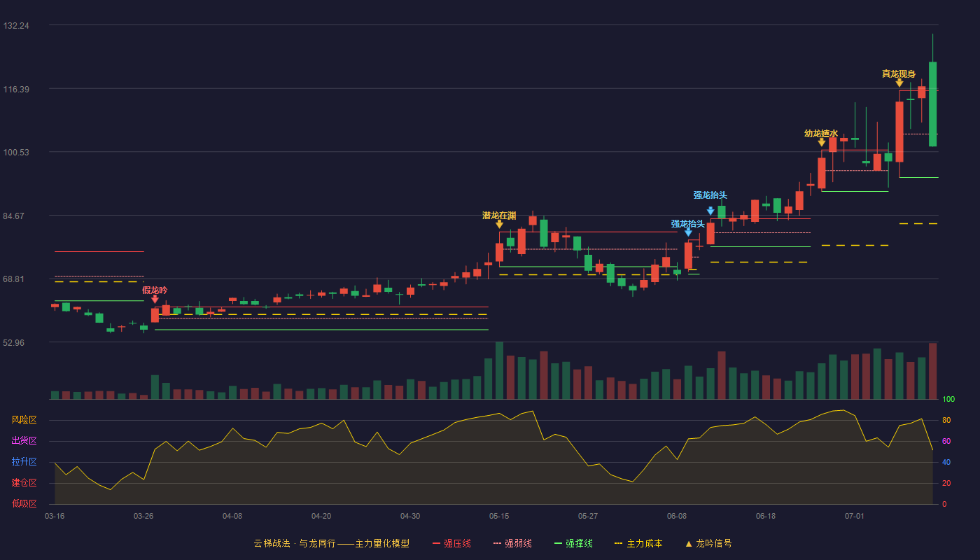Click the 04-30 date label
980x560 pixels.
[410, 516]
